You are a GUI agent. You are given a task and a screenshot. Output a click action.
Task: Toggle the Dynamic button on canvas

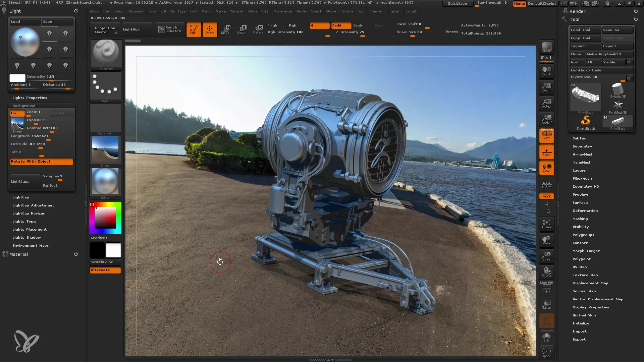coord(452,32)
